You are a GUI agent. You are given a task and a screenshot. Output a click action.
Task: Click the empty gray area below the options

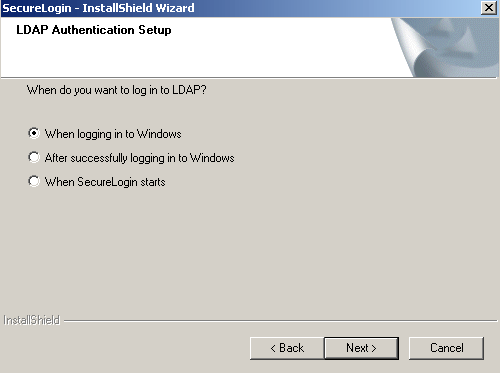250,250
